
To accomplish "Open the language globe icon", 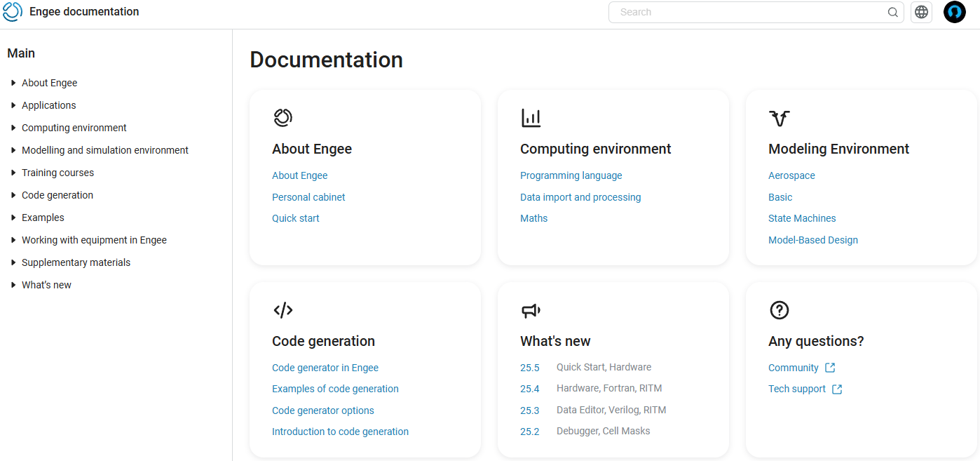I will click(921, 12).
